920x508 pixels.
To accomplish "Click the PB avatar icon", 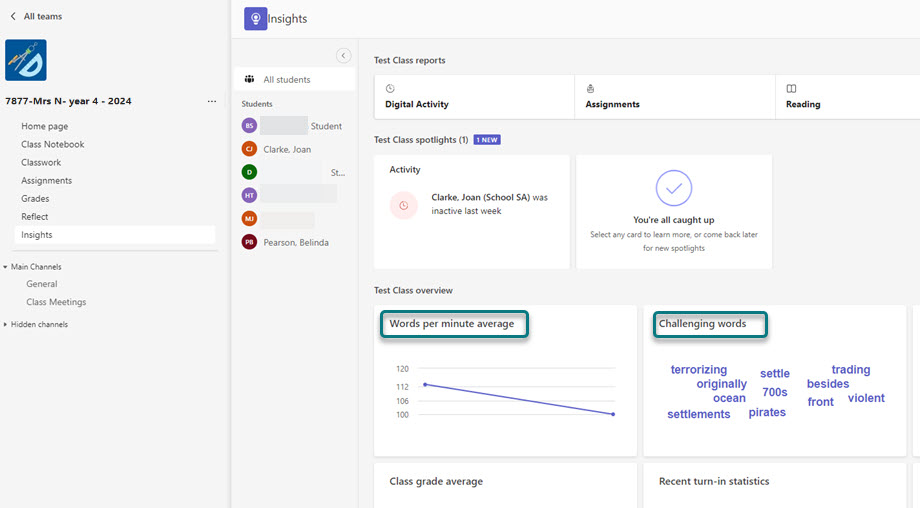I will pyautogui.click(x=249, y=242).
